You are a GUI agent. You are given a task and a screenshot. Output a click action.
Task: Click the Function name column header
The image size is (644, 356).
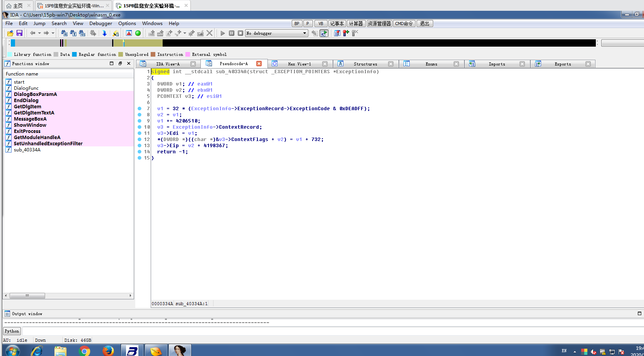(x=69, y=74)
